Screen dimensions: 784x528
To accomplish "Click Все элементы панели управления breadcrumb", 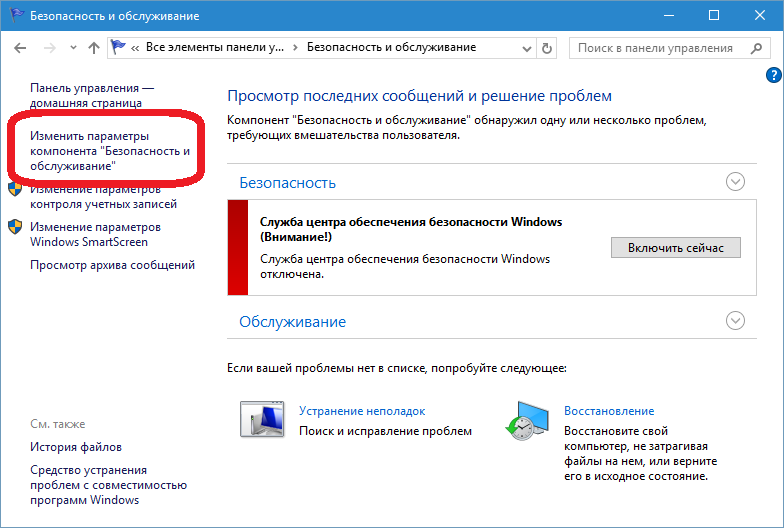I will pos(215,48).
